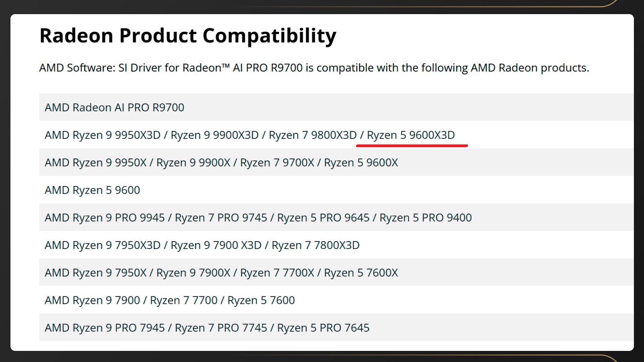Image resolution: width=644 pixels, height=362 pixels.
Task: Click the Ryzen 9 9900X entry
Action: coord(193,163)
